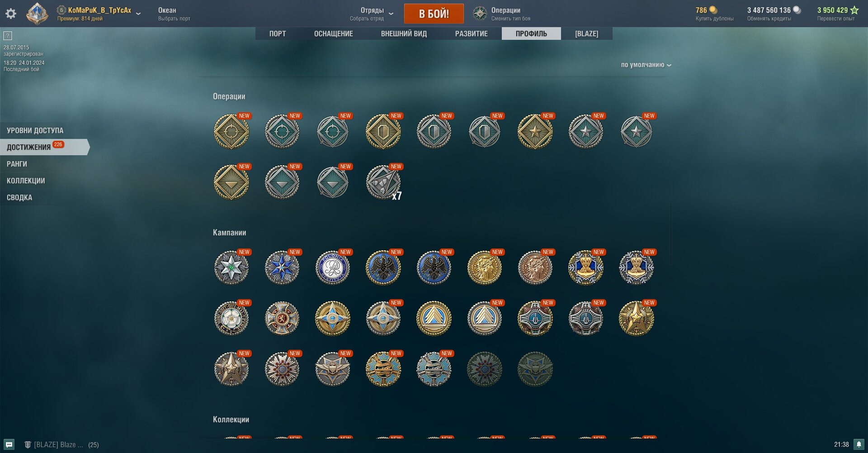Open the notifications bell icon
The height and width of the screenshot is (453, 868).
[859, 444]
